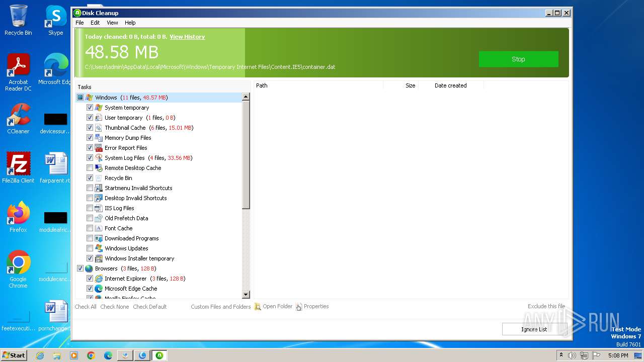Click the Windows group flag icon
Image resolution: width=644 pixels, height=362 pixels.
[89, 98]
